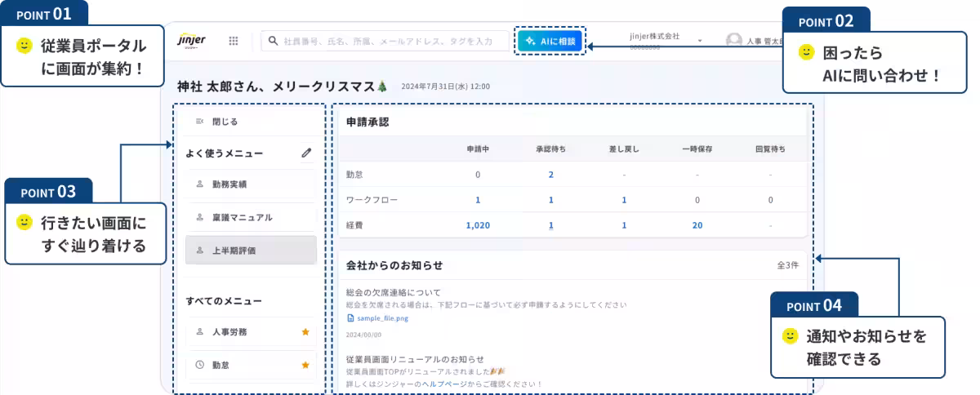Viewport: 980px width, 395px height.
Task: Click the employee search input field
Action: click(x=388, y=41)
